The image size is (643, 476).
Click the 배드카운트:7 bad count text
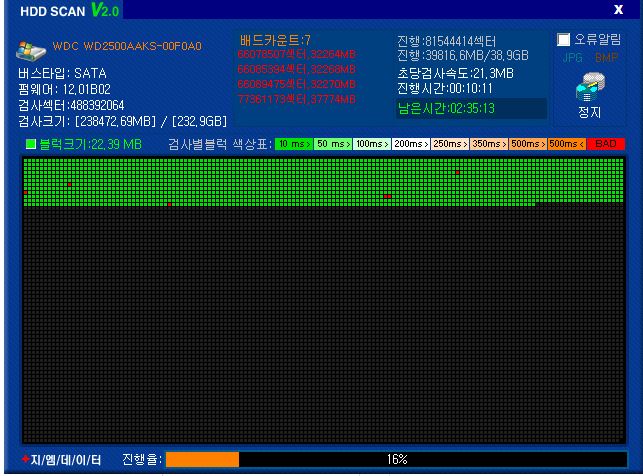pyautogui.click(x=276, y=40)
